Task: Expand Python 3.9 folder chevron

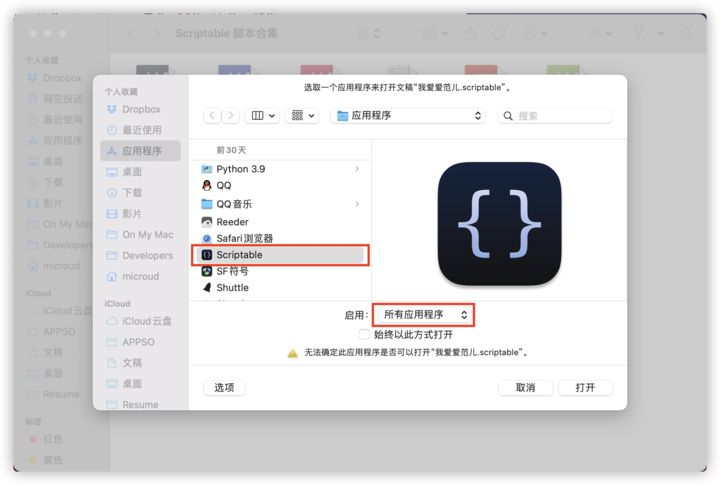Action: pyautogui.click(x=357, y=169)
